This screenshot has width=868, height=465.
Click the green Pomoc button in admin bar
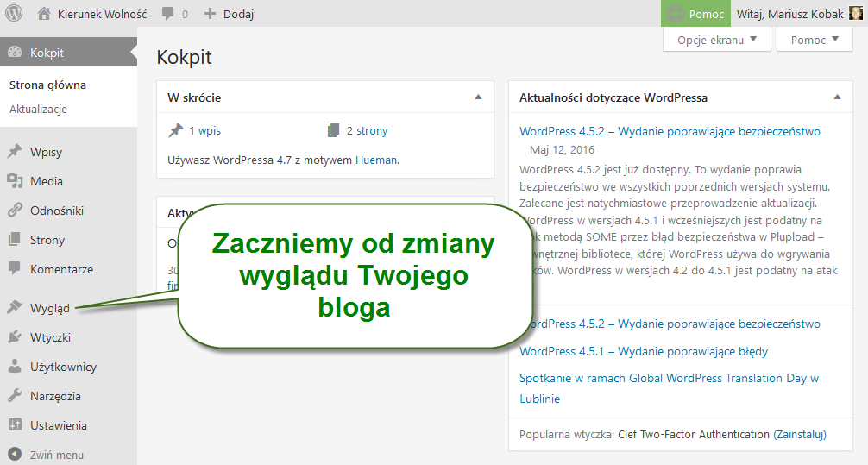[695, 14]
